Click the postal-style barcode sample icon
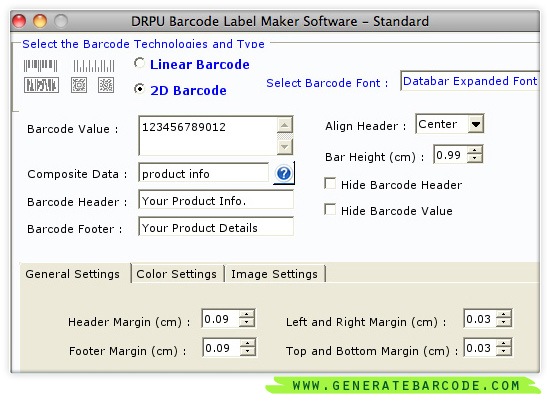This screenshot has height=395, width=550. (94, 66)
